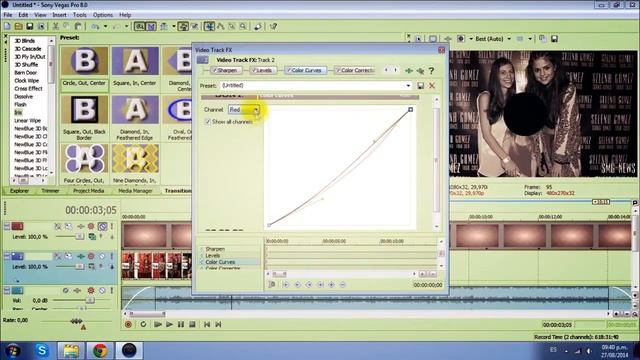Click Play From Start in the transport bar
This screenshot has height=360, width=640.
tap(158, 324)
